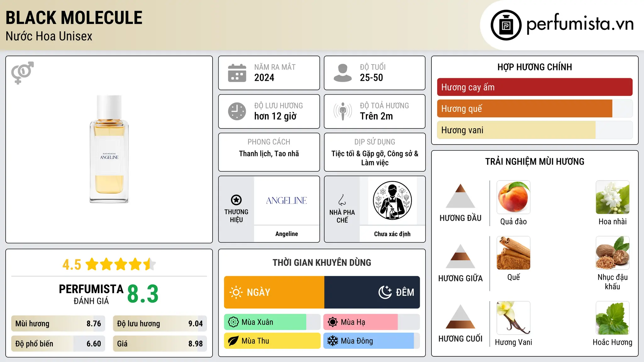Open the Hương Vani vanilla note image
Screen dimensions: 644x362
[514, 318]
